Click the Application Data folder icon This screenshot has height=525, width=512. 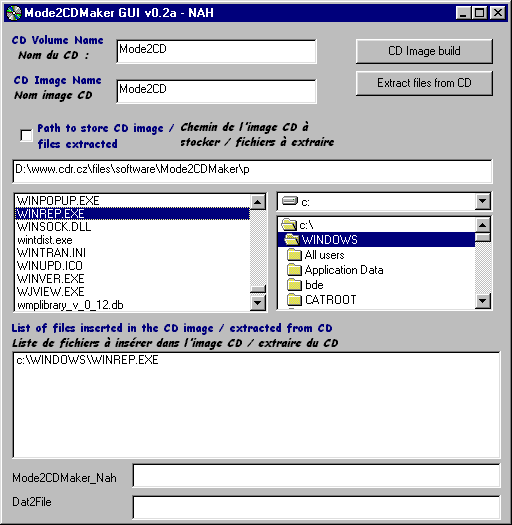(295, 270)
